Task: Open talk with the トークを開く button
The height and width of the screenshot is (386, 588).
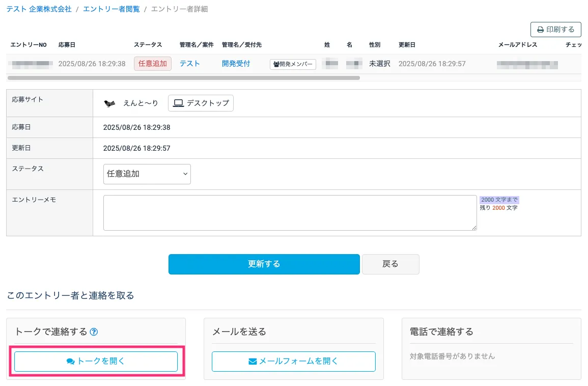Action: pyautogui.click(x=96, y=361)
